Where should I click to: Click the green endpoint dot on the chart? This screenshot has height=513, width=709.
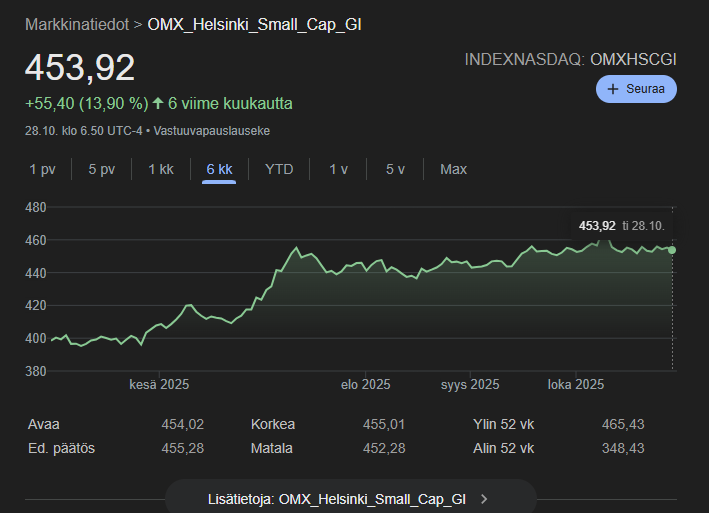point(672,250)
